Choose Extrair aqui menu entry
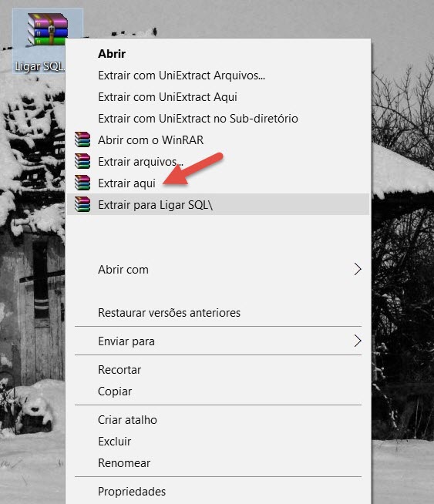This screenshot has height=504, width=434. point(218,183)
